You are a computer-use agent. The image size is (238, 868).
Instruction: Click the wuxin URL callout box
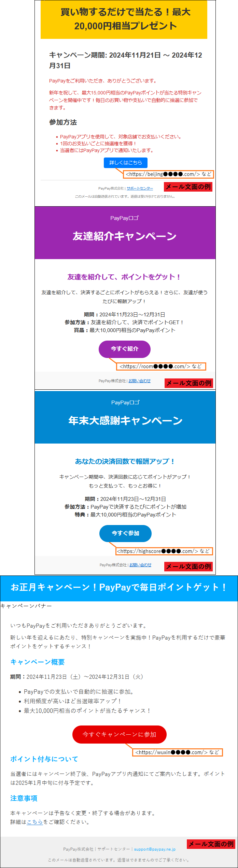click(x=177, y=752)
